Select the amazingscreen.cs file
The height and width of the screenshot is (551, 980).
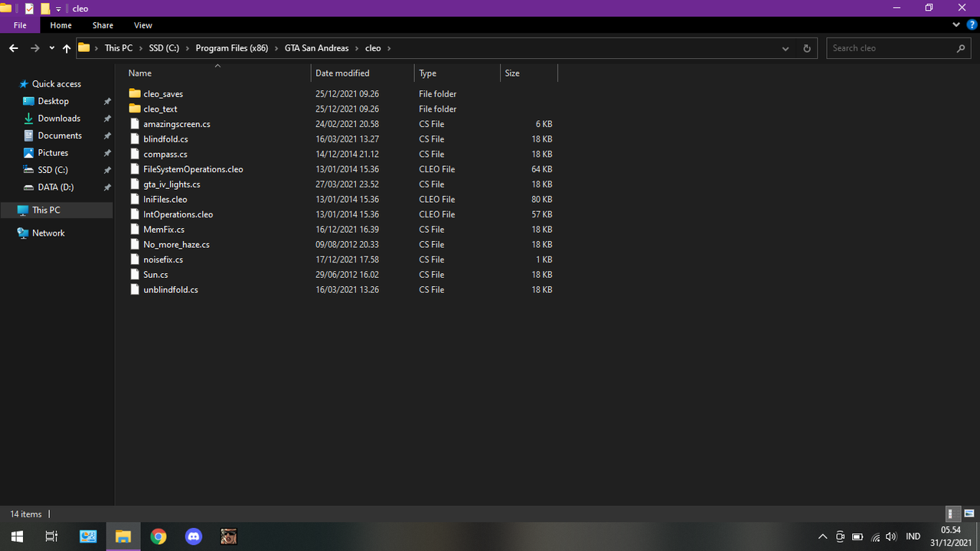pyautogui.click(x=177, y=124)
